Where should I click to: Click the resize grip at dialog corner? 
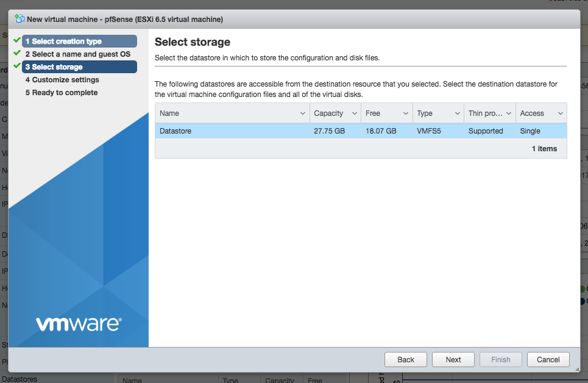point(575,368)
